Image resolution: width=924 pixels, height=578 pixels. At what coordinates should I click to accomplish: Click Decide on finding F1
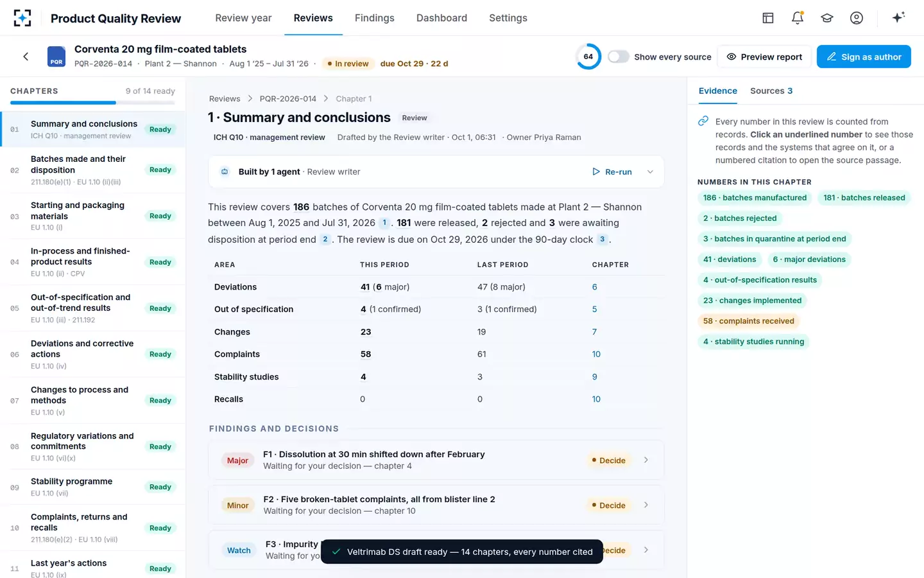pos(608,460)
